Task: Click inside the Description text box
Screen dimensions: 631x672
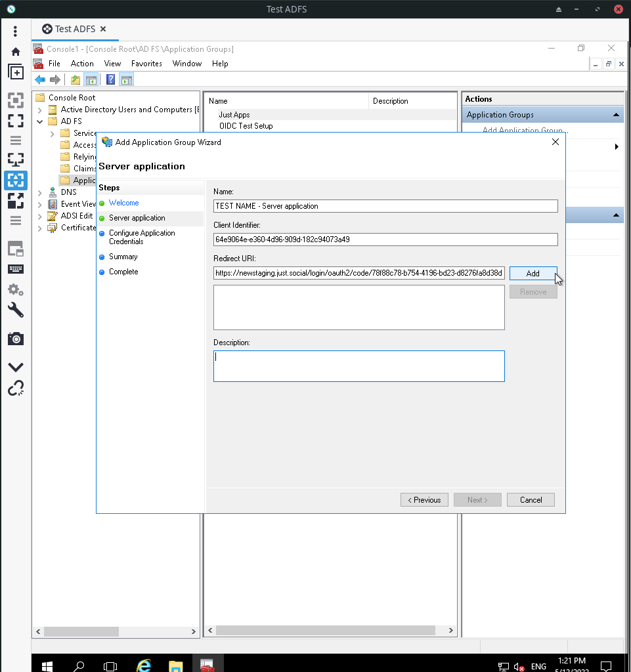Action: pos(359,366)
